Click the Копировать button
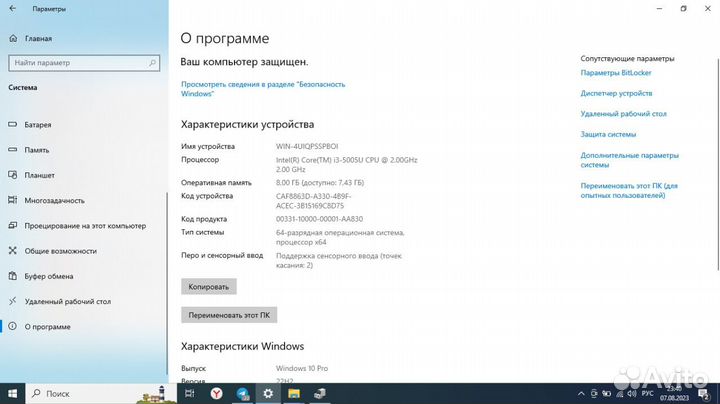This screenshot has height=404, width=720. point(208,286)
